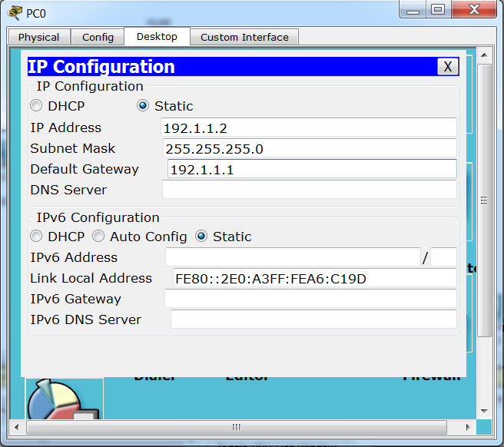Click the horizontal scrollbar right arrow

pyautogui.click(x=468, y=427)
